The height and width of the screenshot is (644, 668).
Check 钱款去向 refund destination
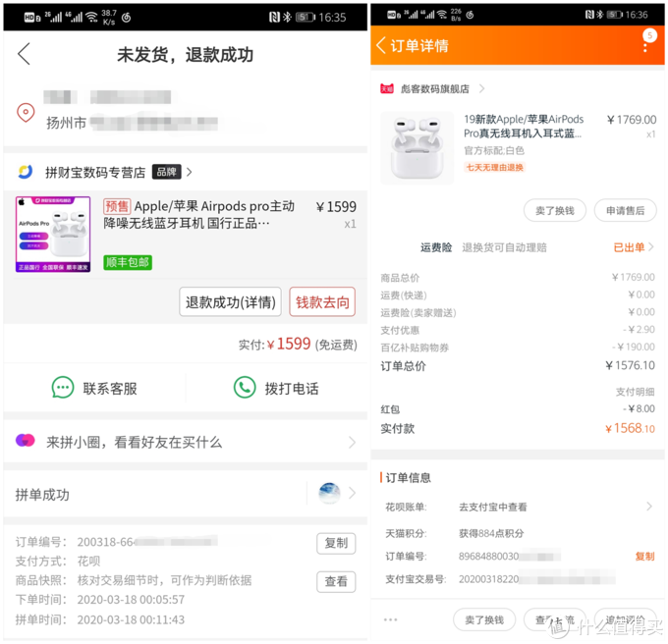pyautogui.click(x=322, y=301)
